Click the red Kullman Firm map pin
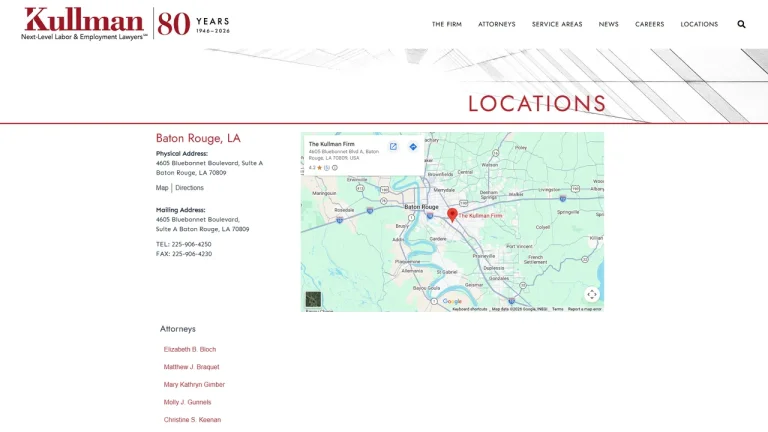Screen dimensions: 768x432 pos(452,215)
